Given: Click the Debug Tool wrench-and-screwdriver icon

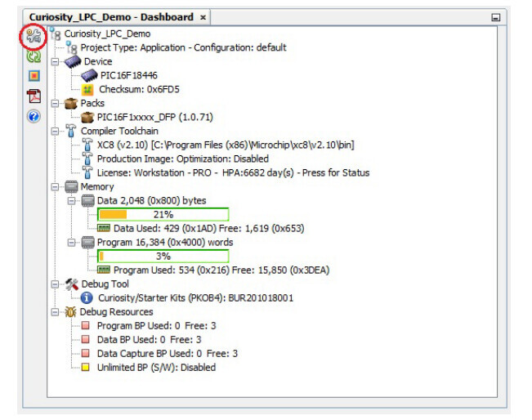Looking at the screenshot, I should 72,284.
